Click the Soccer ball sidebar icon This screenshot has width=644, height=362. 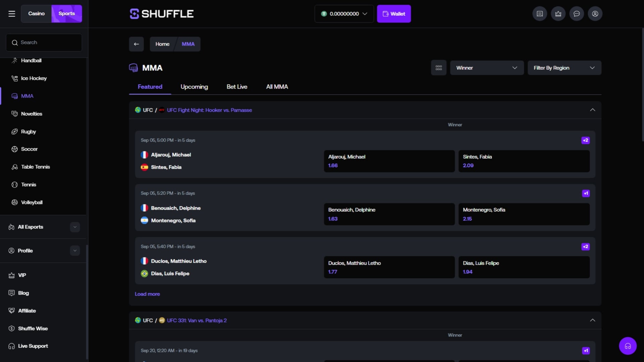pos(14,149)
